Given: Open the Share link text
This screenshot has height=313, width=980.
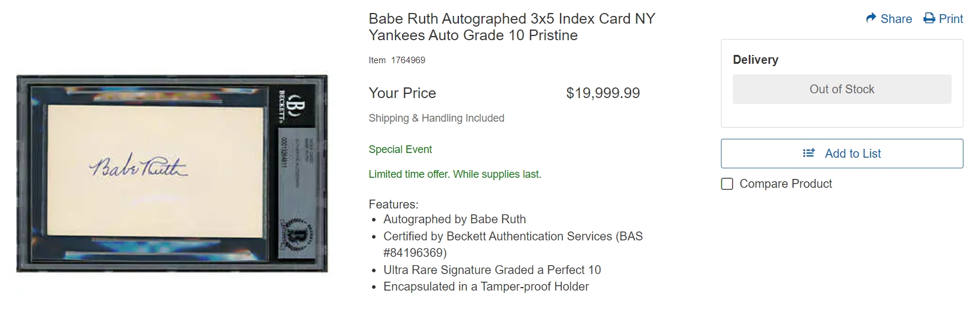Looking at the screenshot, I should pos(896,19).
